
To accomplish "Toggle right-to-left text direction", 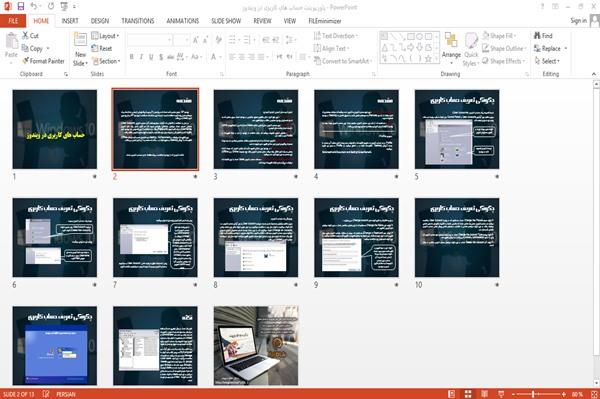I will point(290,57).
